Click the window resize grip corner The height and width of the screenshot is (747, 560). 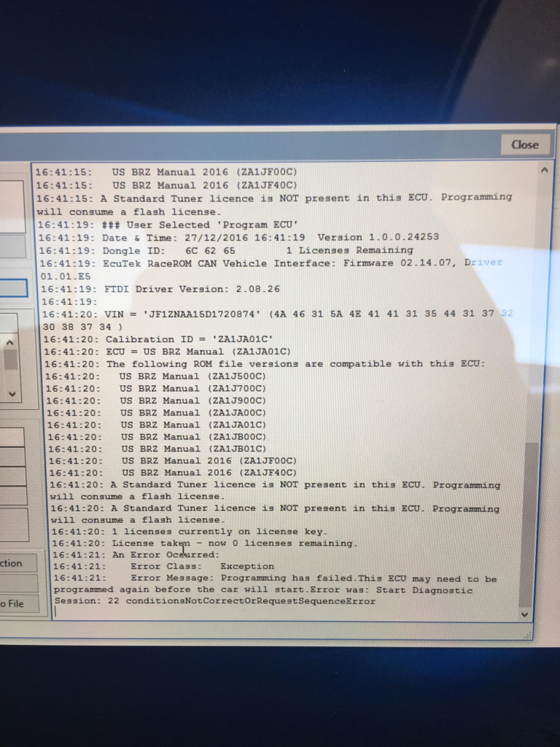[527, 635]
